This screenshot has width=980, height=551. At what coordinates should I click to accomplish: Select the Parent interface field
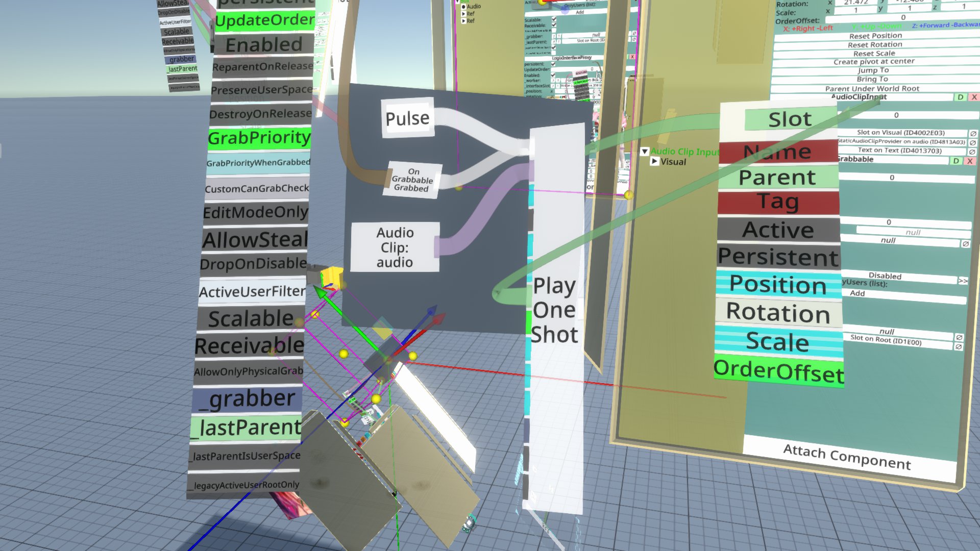(x=778, y=178)
